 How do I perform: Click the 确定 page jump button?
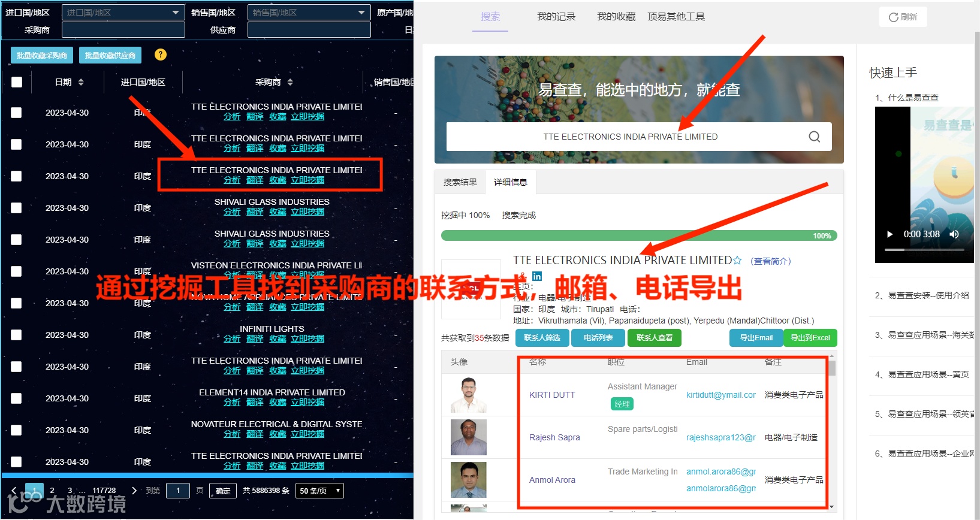pyautogui.click(x=223, y=491)
